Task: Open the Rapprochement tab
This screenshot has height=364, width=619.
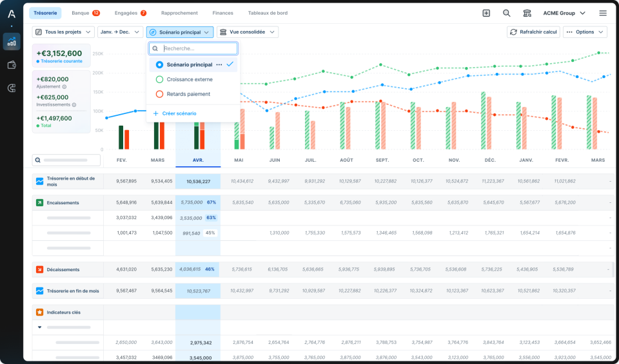Action: (x=179, y=13)
